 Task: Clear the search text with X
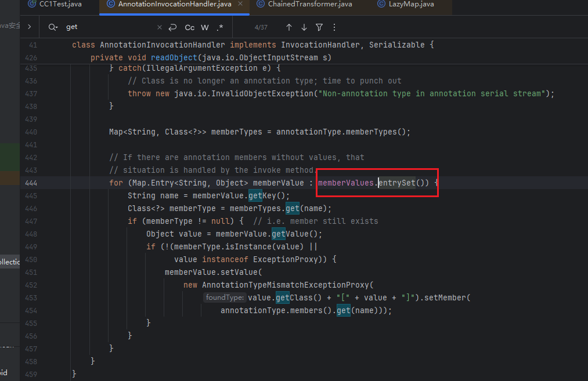[x=160, y=27]
